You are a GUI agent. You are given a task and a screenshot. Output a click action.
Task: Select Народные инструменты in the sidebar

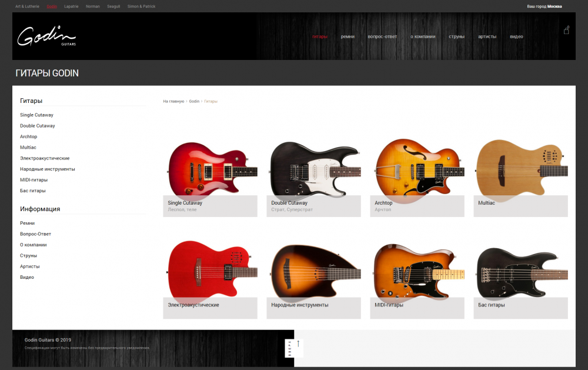[x=48, y=169]
